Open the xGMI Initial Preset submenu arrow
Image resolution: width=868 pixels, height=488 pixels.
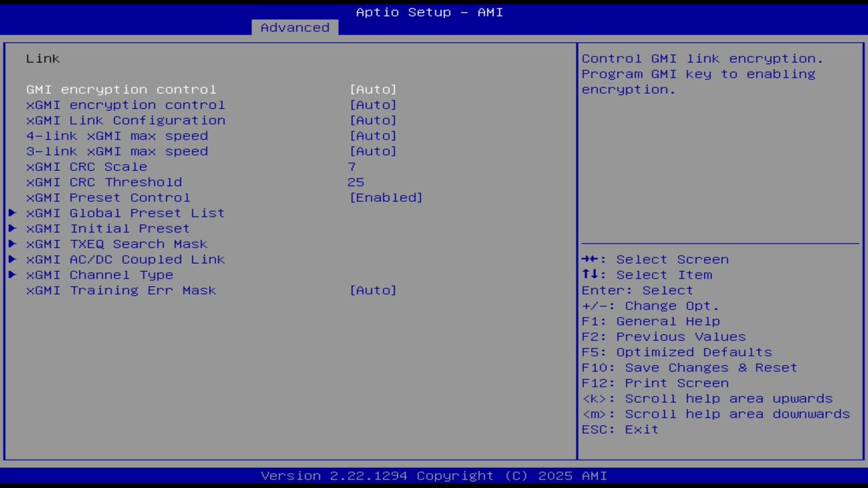(12, 228)
